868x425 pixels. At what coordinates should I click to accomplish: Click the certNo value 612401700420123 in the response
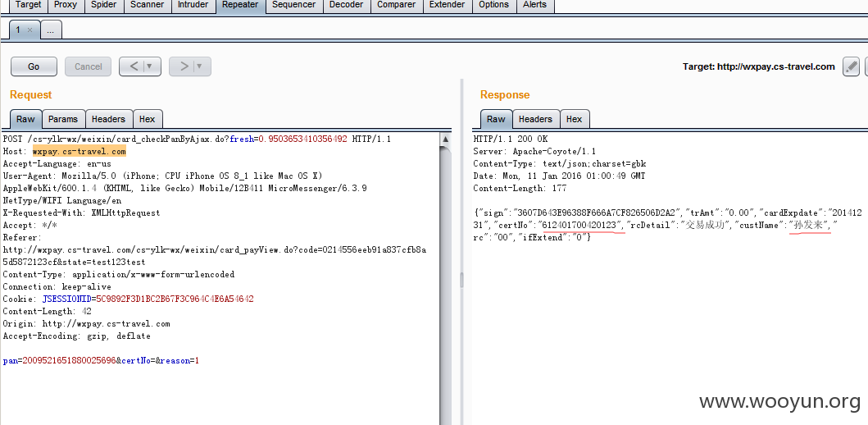pos(580,225)
